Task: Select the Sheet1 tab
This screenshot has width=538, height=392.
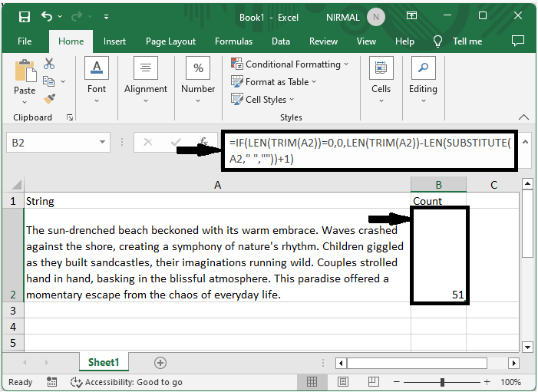Action: click(104, 362)
